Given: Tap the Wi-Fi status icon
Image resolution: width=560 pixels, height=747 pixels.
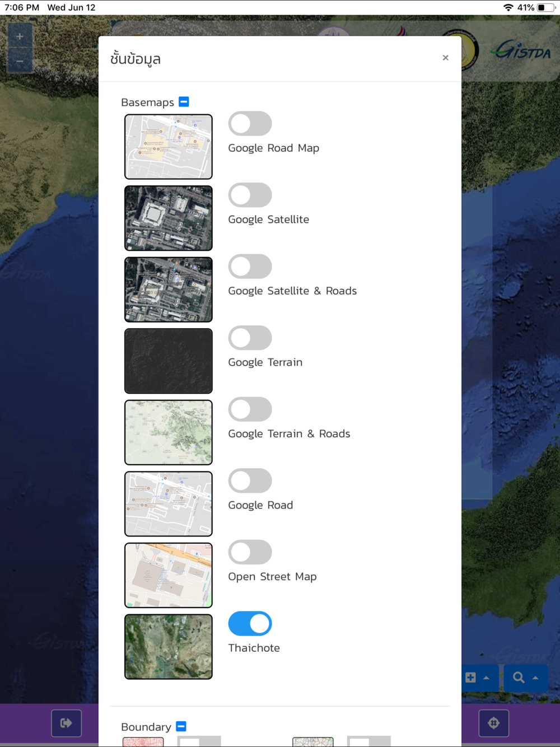Looking at the screenshot, I should [x=508, y=7].
